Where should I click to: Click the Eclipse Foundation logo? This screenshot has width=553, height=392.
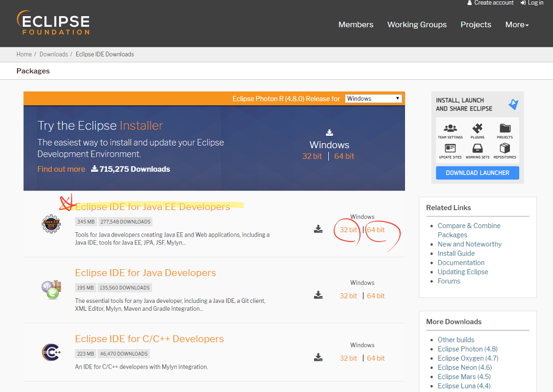(53, 23)
